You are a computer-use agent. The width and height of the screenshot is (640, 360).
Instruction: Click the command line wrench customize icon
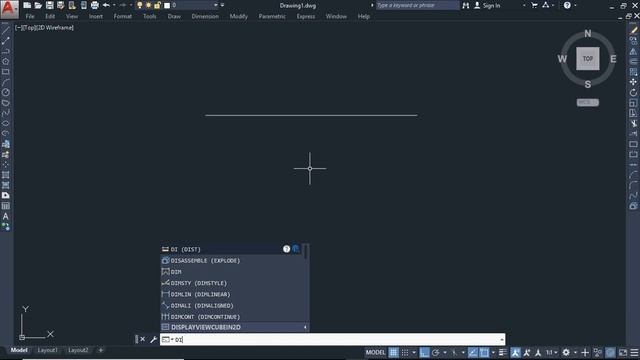(x=153, y=339)
